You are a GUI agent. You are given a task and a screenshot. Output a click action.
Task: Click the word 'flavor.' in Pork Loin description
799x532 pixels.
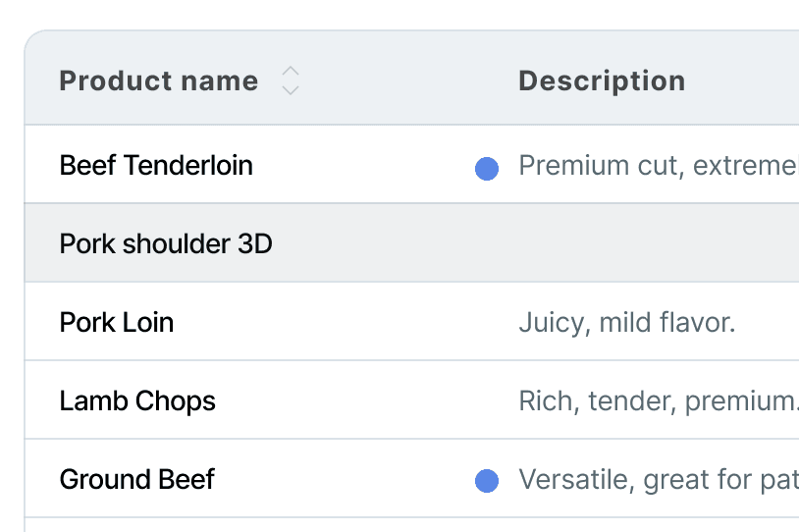[697, 323]
